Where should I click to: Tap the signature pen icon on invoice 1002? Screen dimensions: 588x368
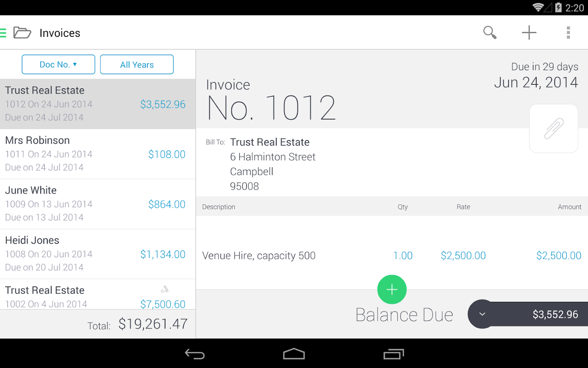coord(165,289)
